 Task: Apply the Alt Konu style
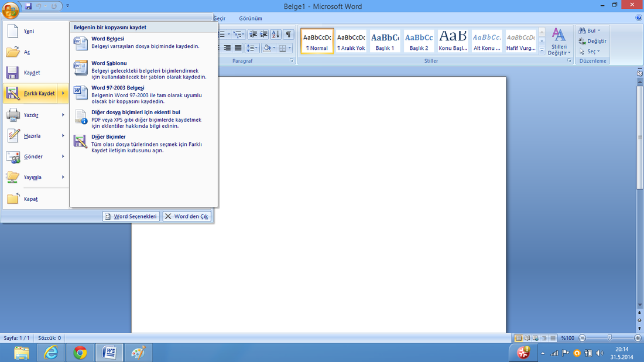487,41
